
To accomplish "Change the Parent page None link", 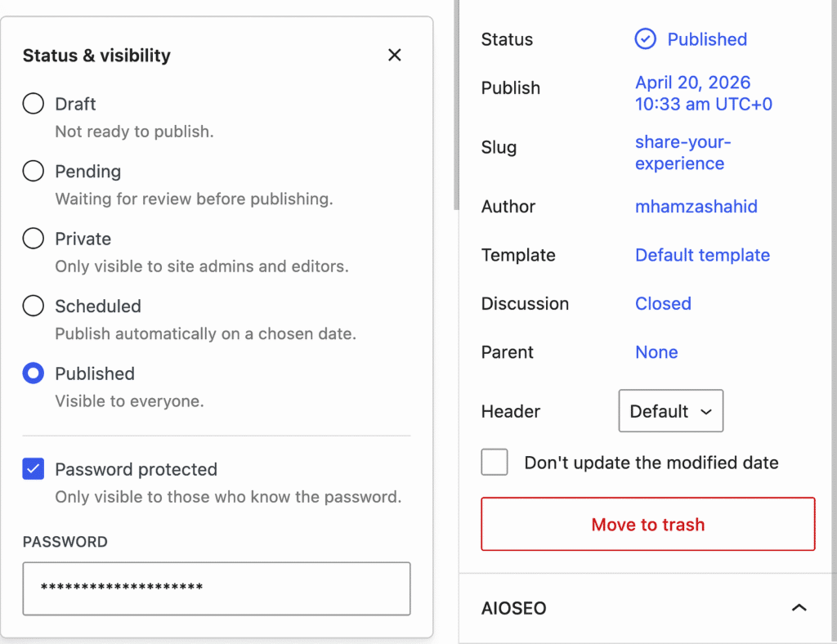I will [x=656, y=352].
